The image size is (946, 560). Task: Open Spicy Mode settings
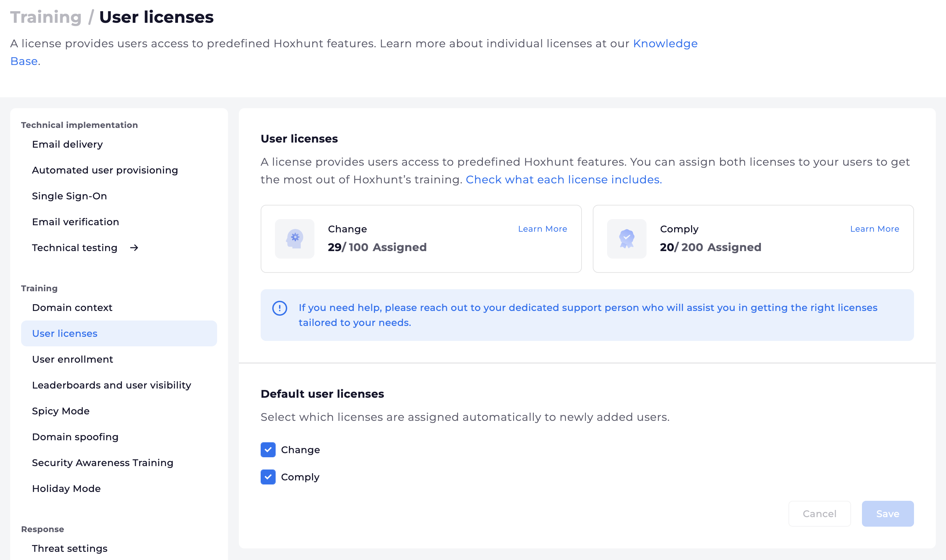click(119, 411)
